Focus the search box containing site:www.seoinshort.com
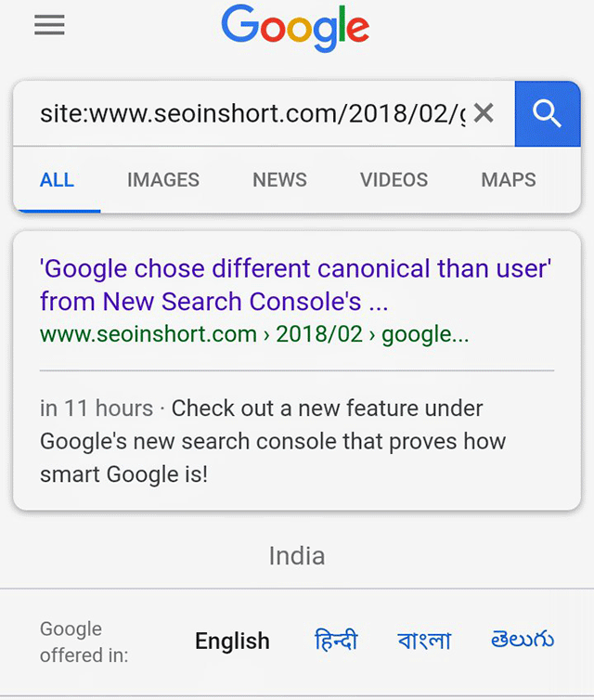 tap(251, 114)
